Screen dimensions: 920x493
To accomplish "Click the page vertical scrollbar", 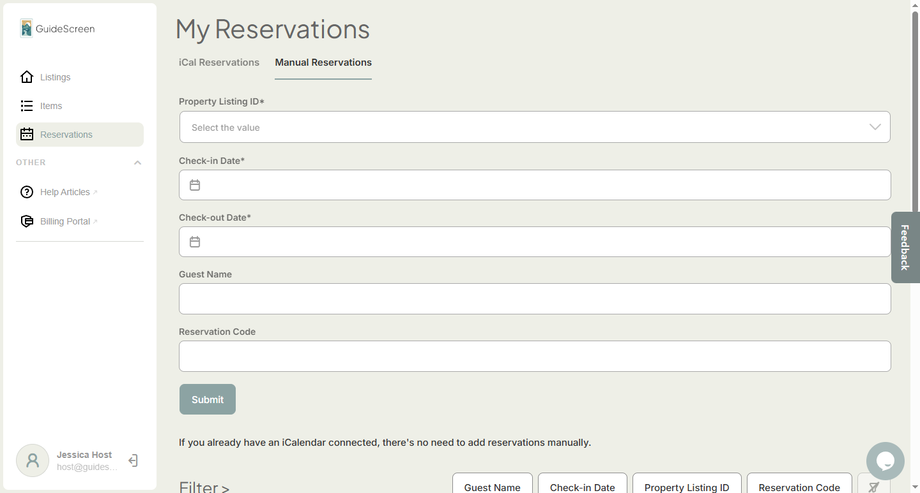I will tap(915, 112).
